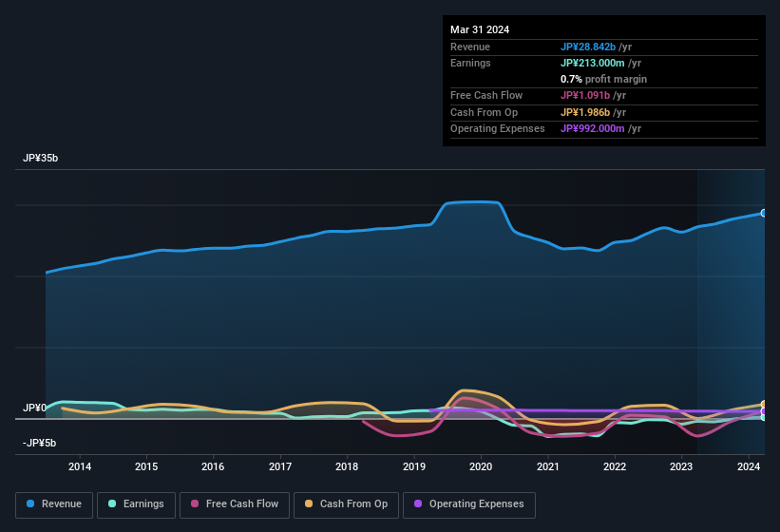The image size is (780, 532).
Task: Click the JP¥1.091b free cash flow value
Action: pyautogui.click(x=587, y=95)
